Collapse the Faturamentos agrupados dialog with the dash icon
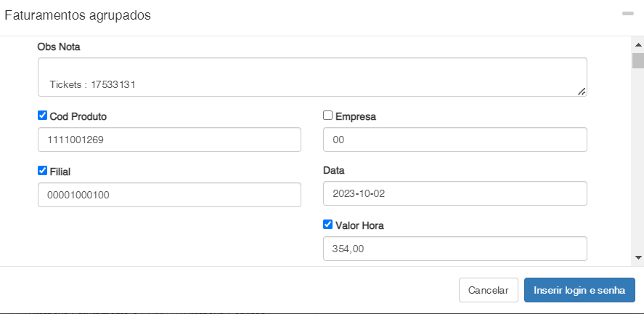The image size is (644, 314). (627, 14)
